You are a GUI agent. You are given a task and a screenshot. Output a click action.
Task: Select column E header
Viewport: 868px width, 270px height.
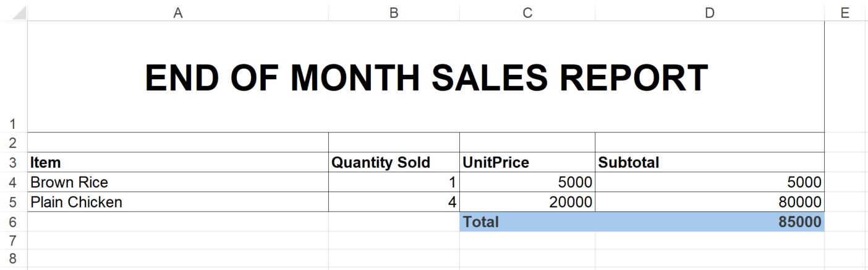click(845, 11)
